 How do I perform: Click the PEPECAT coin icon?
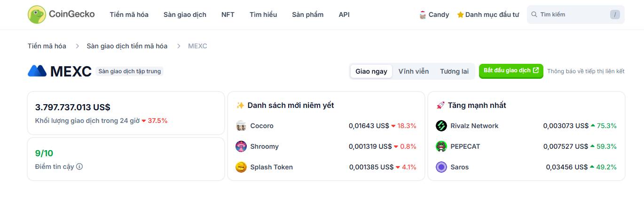tap(441, 146)
